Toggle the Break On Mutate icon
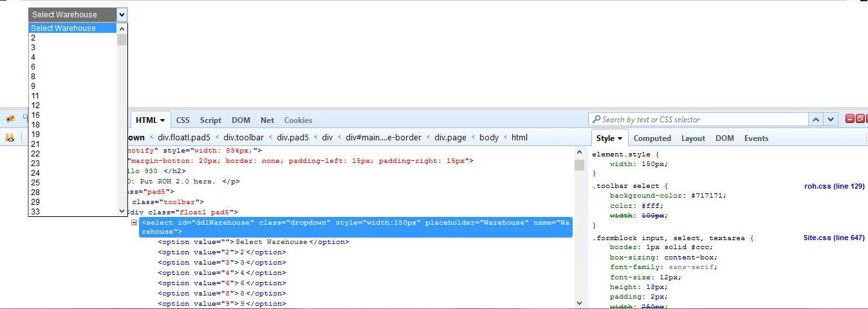Image resolution: width=868 pixels, height=309 pixels. 10,138
